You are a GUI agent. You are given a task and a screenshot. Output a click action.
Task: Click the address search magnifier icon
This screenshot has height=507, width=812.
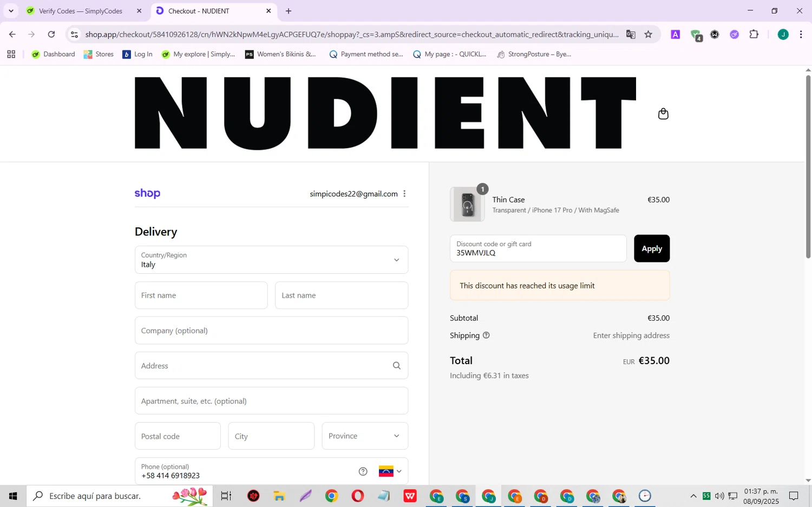[x=397, y=366]
